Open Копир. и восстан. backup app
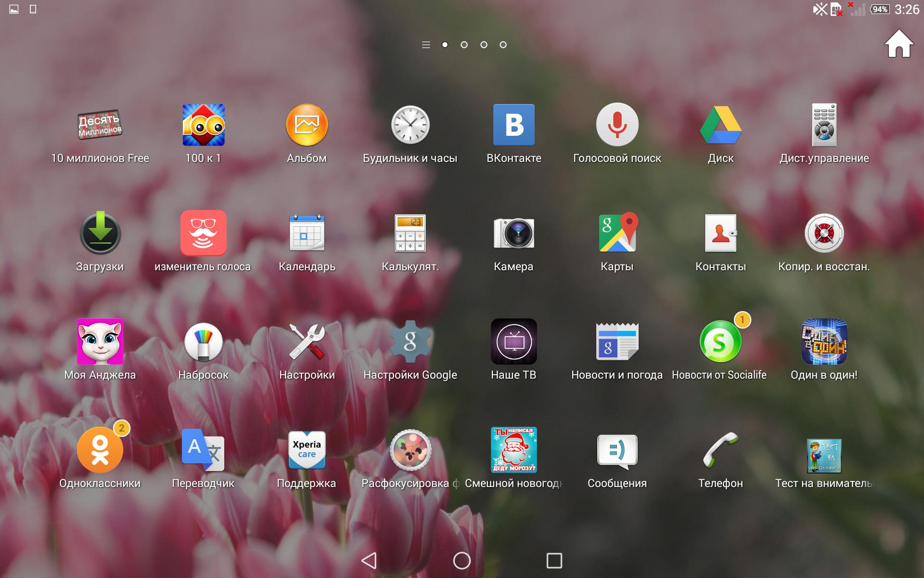Viewport: 924px width, 578px height. point(824,233)
